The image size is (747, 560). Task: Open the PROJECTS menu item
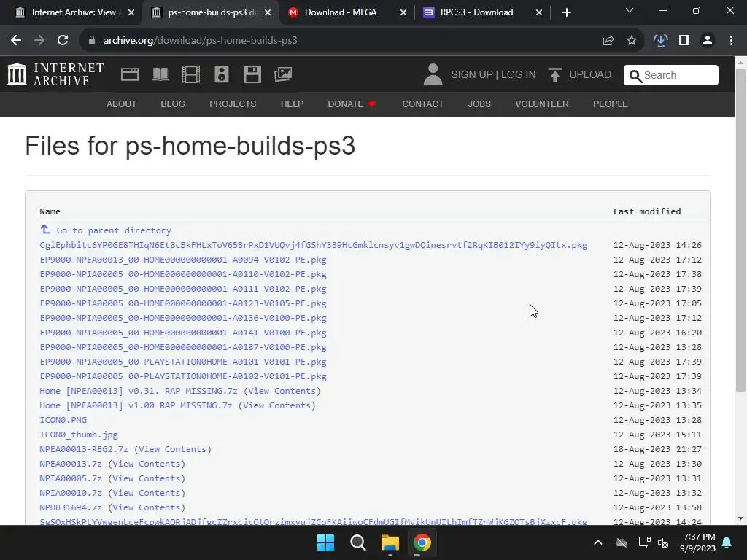tap(233, 104)
